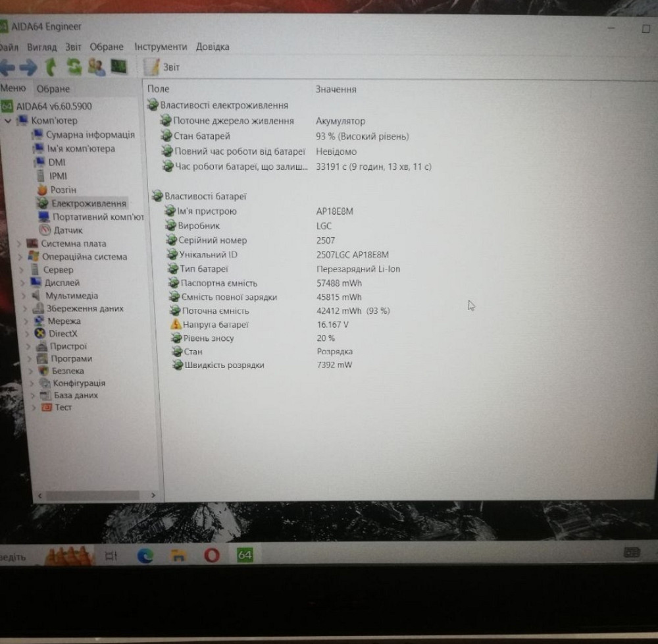The image size is (658, 644).
Task: Select the Напруга батареї warning row
Action: point(216,324)
